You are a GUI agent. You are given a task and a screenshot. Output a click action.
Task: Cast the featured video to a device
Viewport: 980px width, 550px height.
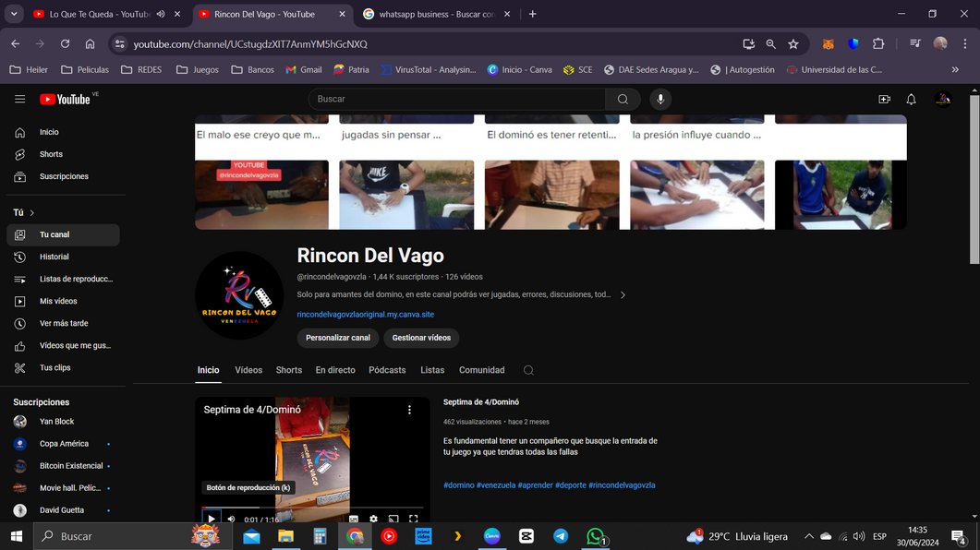point(393,519)
